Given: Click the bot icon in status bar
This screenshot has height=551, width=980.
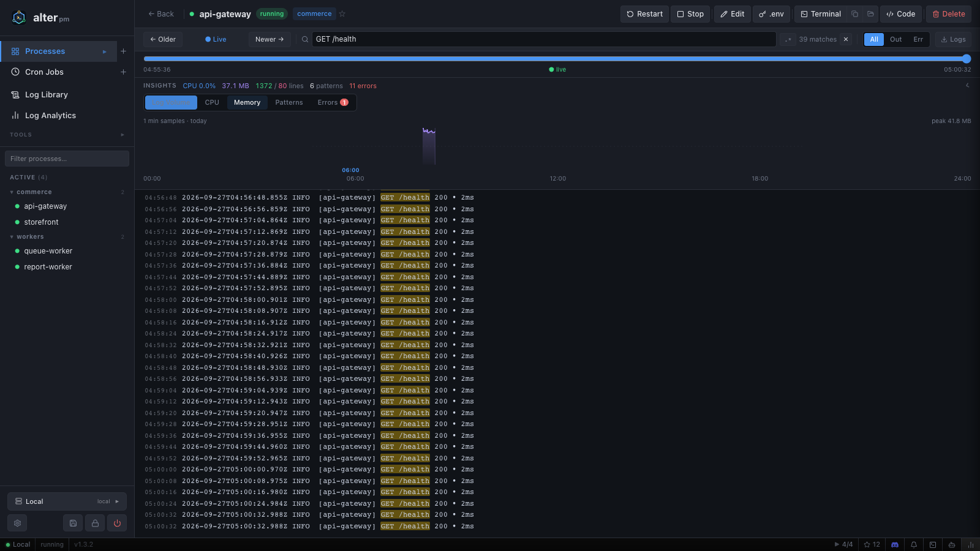Looking at the screenshot, I should pos(951,544).
